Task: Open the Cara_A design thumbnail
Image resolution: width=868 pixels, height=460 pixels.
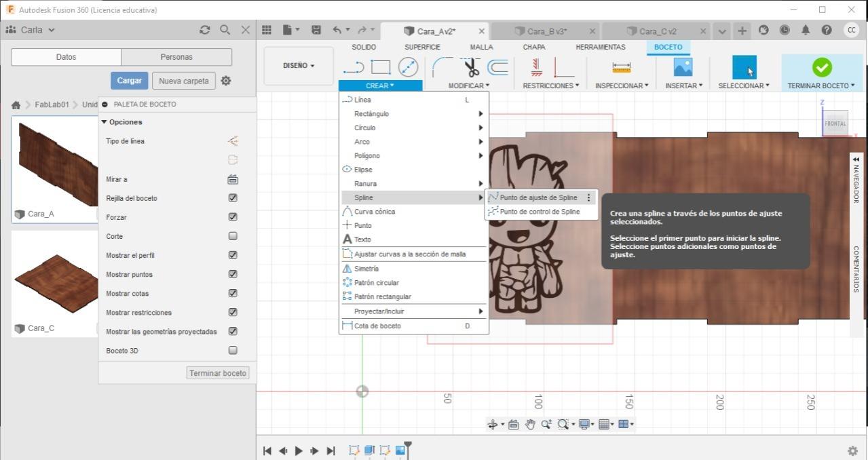Action: tap(55, 162)
